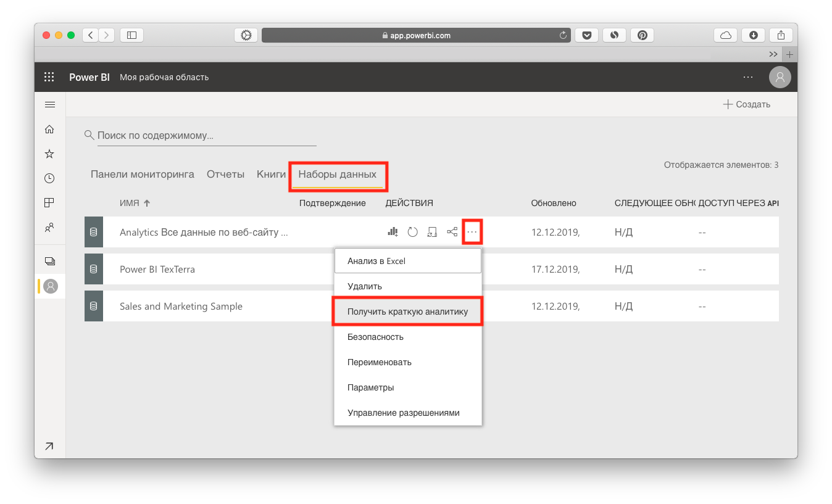Select the Наборы данных tab
Screen dimensions: 832x504
(x=338, y=175)
